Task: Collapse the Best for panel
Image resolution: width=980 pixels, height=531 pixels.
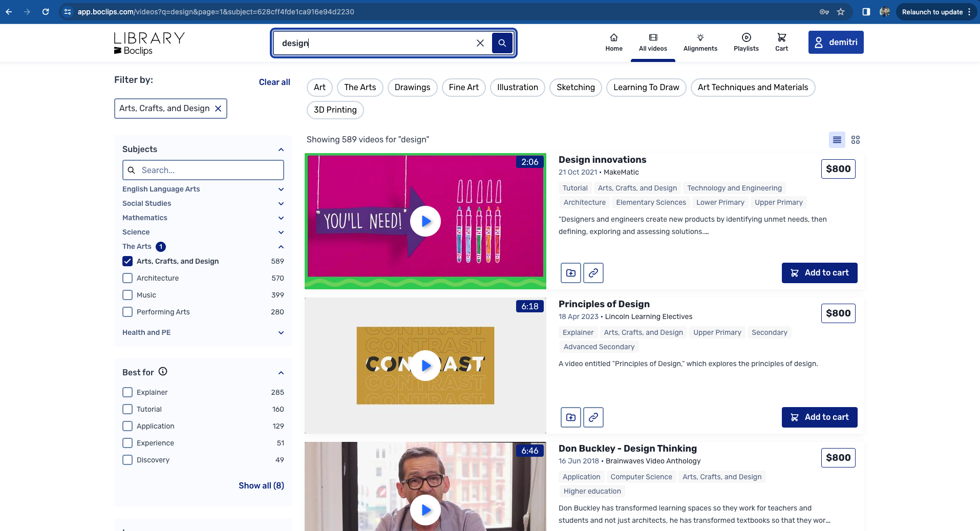Action: pos(281,373)
